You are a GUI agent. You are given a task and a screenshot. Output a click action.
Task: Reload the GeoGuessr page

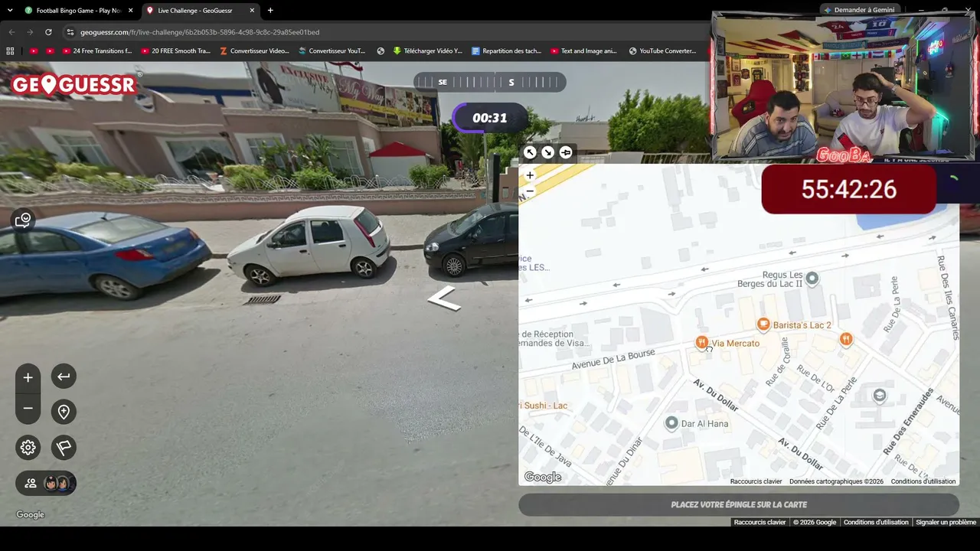click(48, 32)
